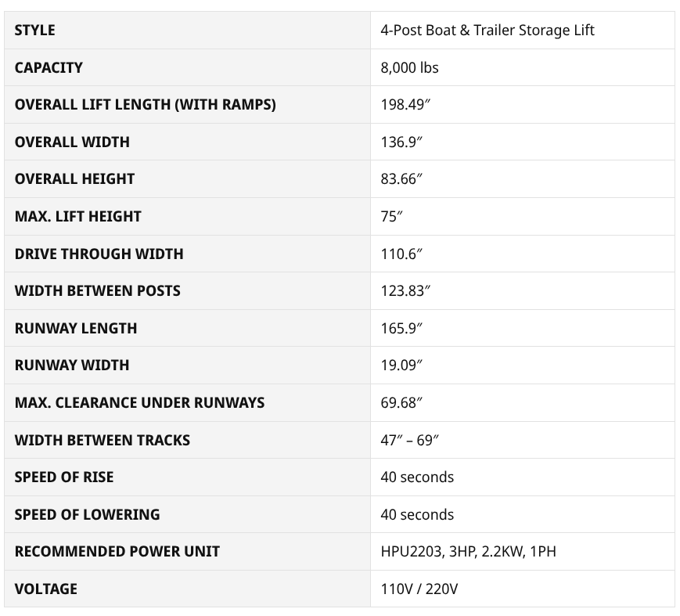The image size is (680, 616).
Task: Click the CAPACITY label cell
Action: 49,67
